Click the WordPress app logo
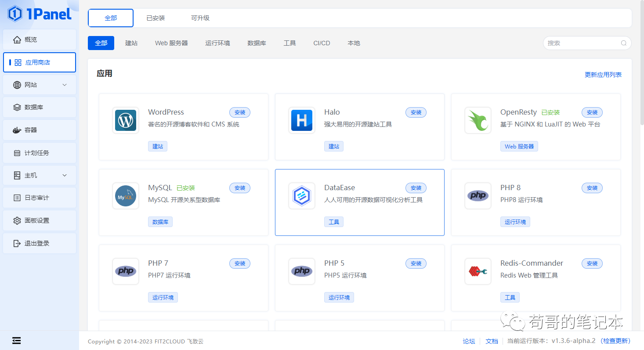 click(126, 120)
